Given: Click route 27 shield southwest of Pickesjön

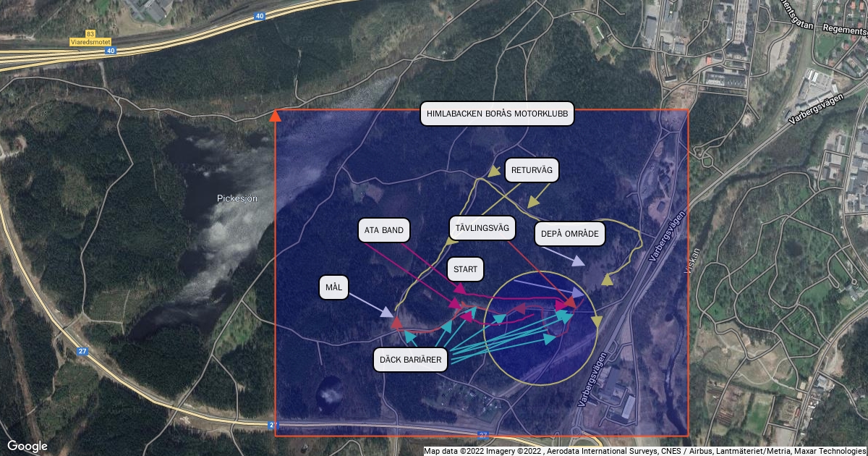Looking at the screenshot, I should pyautogui.click(x=82, y=351).
